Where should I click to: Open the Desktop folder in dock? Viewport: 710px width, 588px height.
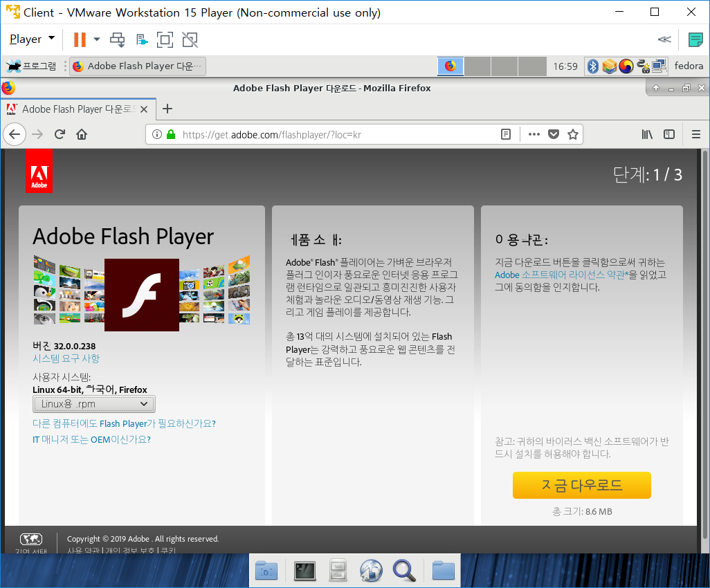coord(266,570)
